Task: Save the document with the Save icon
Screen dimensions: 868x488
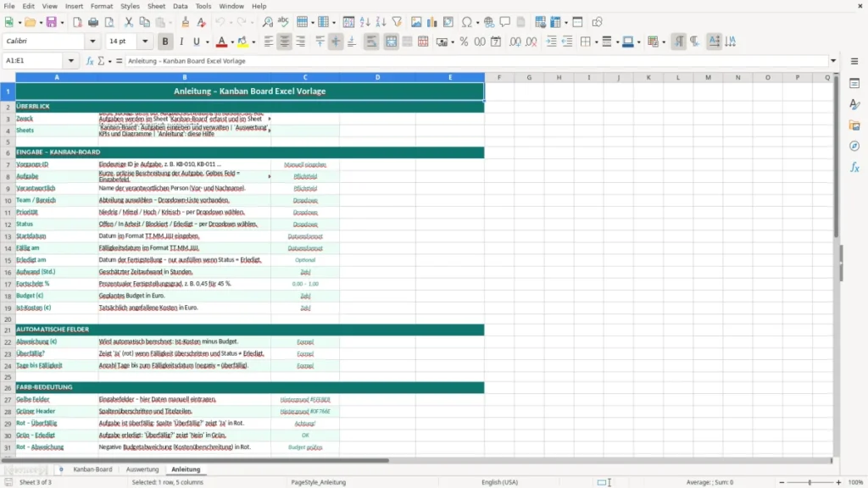Action: click(52, 22)
